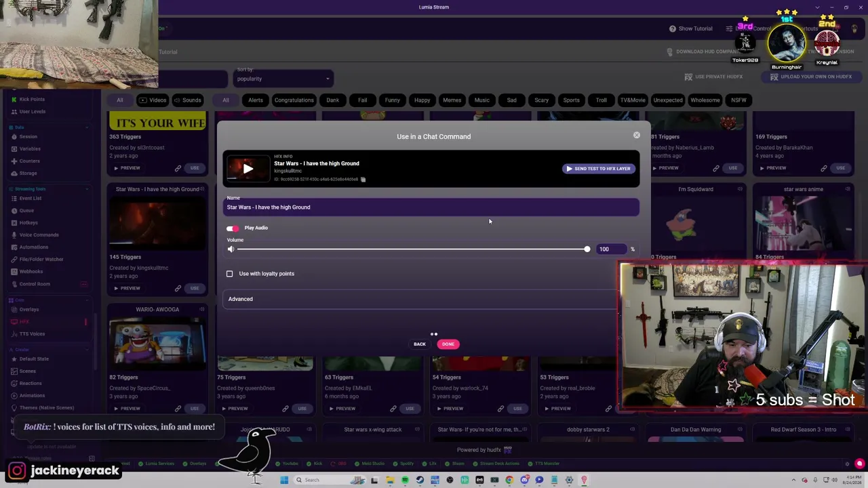Open Spotify from the taskbar

[405, 480]
